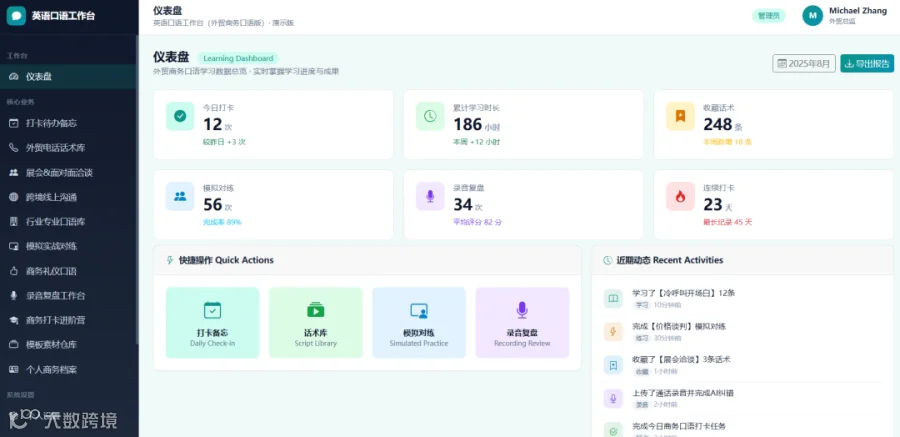The height and width of the screenshot is (437, 900).
Task: Click the book icon beside 冷呼叫开场白 activity
Action: (613, 299)
